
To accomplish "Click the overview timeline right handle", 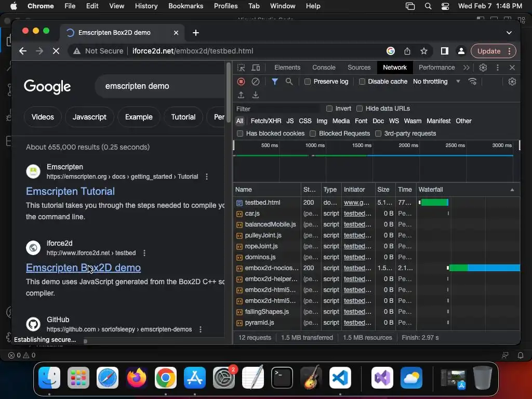I will click(x=520, y=145).
